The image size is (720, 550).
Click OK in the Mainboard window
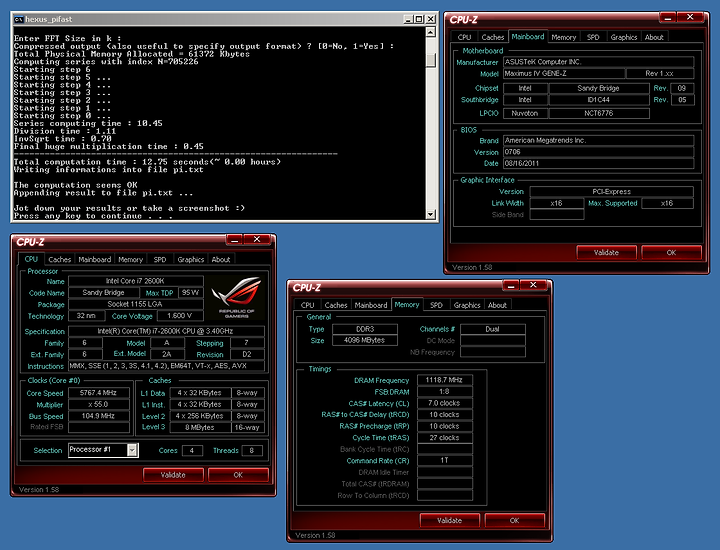click(671, 253)
